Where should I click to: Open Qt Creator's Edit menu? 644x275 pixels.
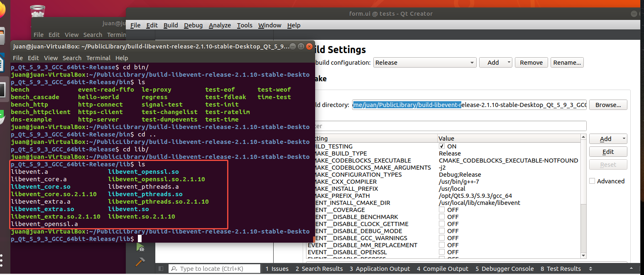tap(152, 25)
